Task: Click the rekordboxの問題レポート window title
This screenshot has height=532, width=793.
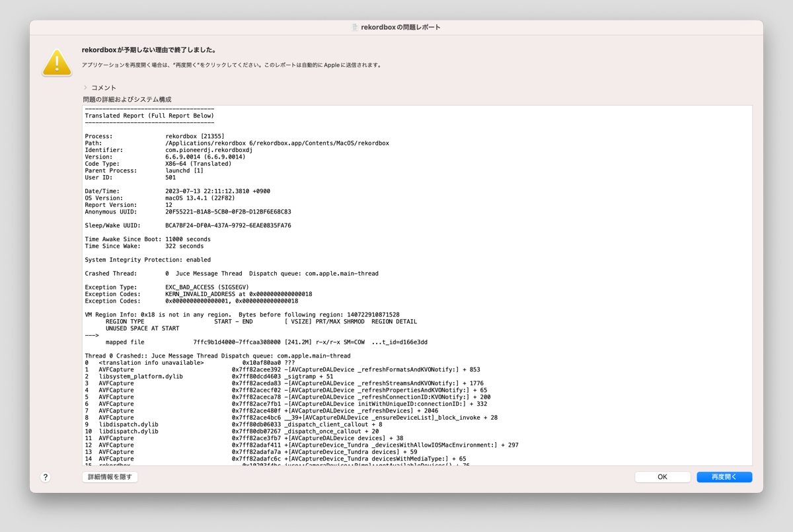Action: click(x=400, y=27)
